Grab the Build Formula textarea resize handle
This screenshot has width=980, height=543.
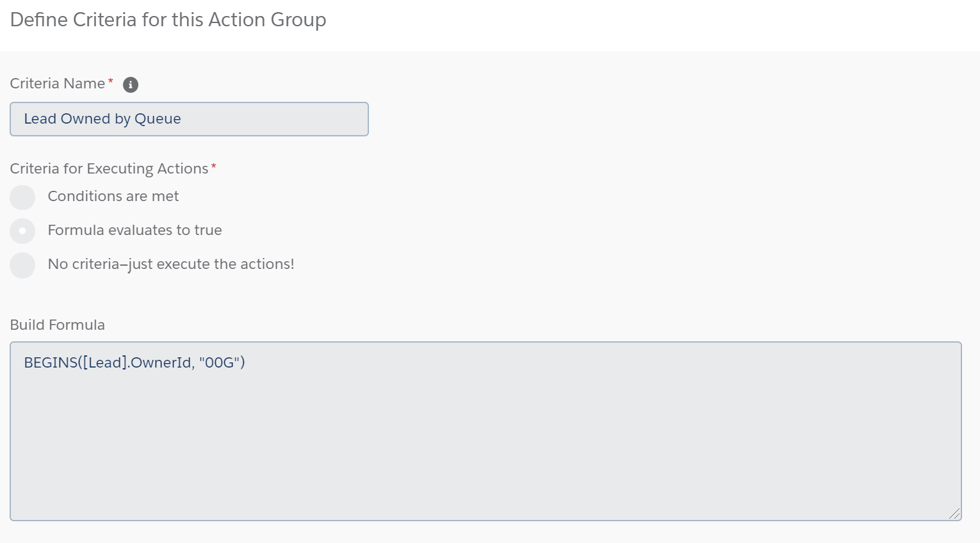[954, 514]
